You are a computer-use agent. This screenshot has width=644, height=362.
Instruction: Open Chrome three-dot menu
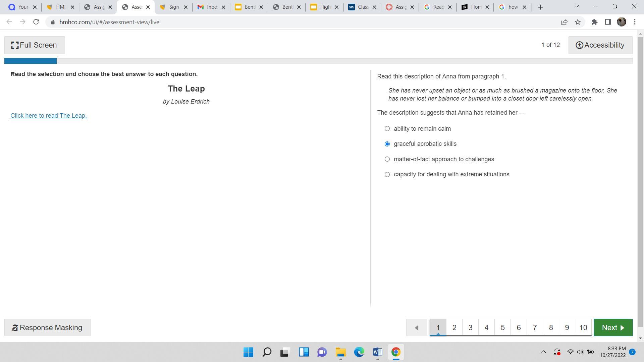(x=635, y=22)
